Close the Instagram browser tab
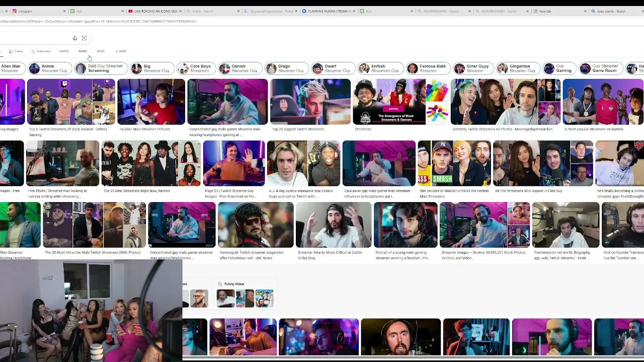Viewport: 644px width, 362px height. click(x=64, y=11)
